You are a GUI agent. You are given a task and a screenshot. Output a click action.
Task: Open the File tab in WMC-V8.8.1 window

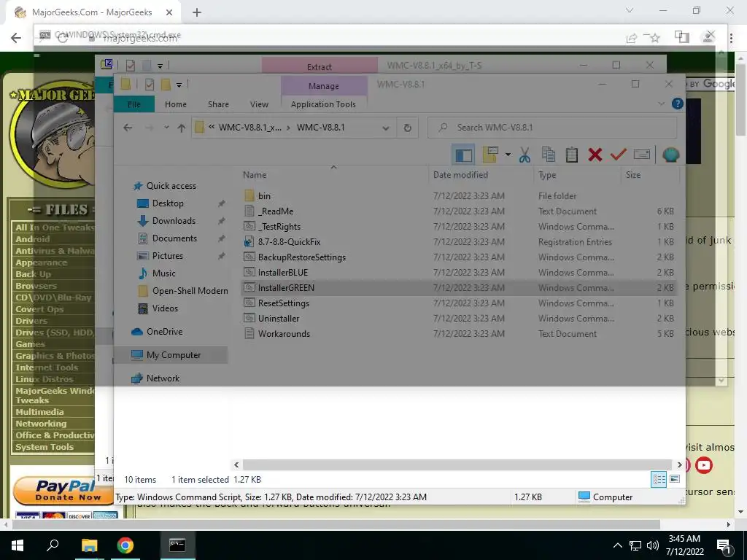(134, 104)
